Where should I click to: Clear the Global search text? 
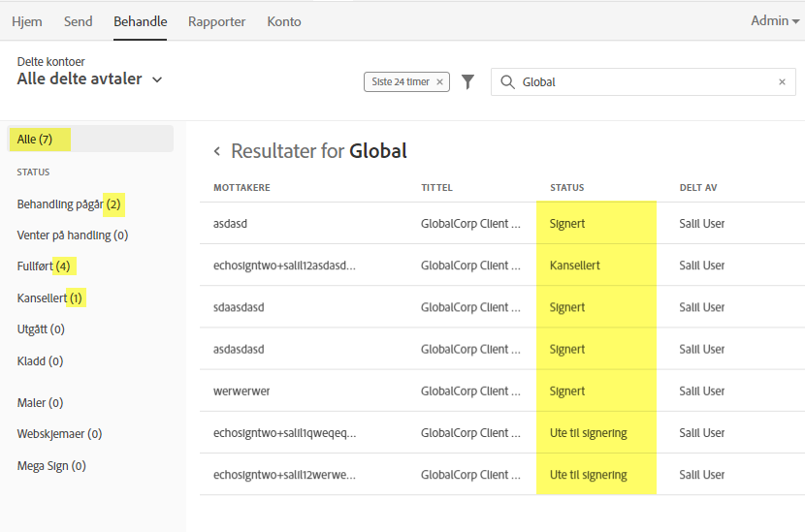coord(782,82)
